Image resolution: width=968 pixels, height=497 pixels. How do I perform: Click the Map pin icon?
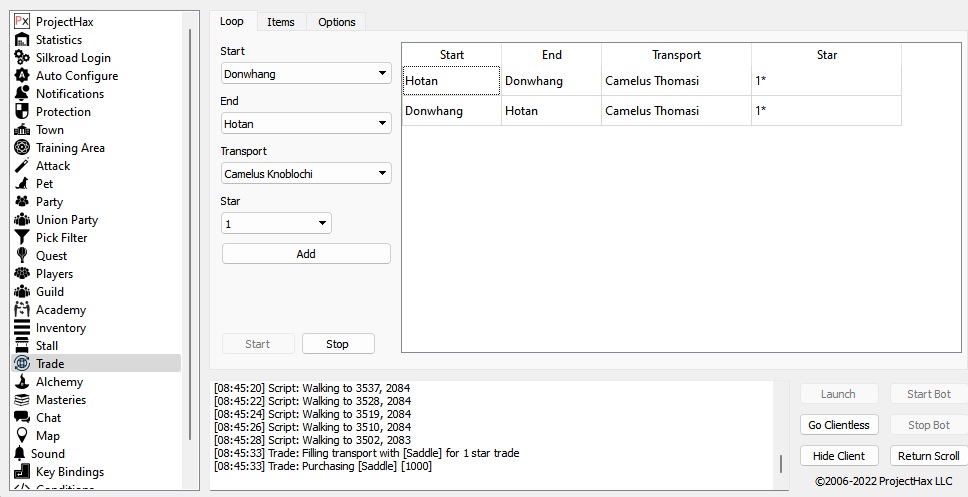click(x=22, y=436)
